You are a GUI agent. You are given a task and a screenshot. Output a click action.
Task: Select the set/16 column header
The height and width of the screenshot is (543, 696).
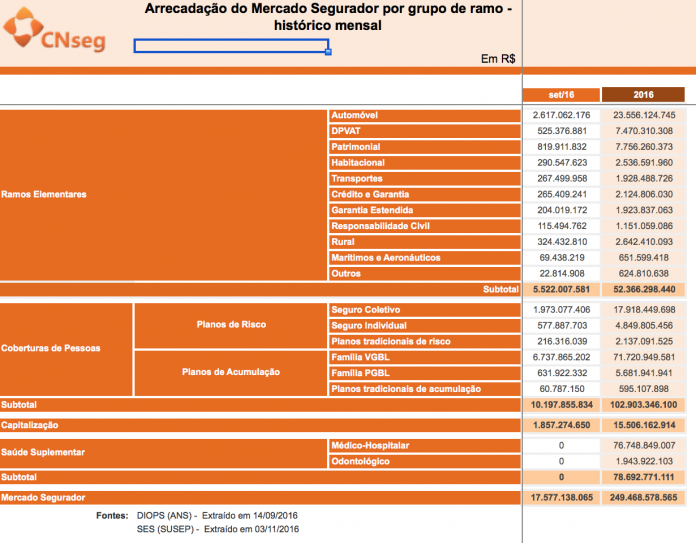point(560,94)
